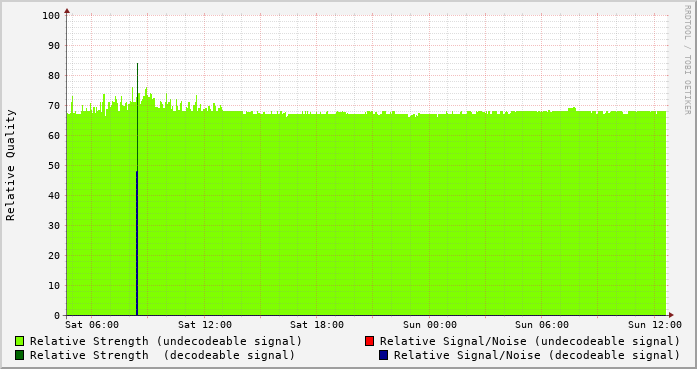Click the Sat 12:00 time axis label
This screenshot has width=697, height=369.
(x=204, y=325)
